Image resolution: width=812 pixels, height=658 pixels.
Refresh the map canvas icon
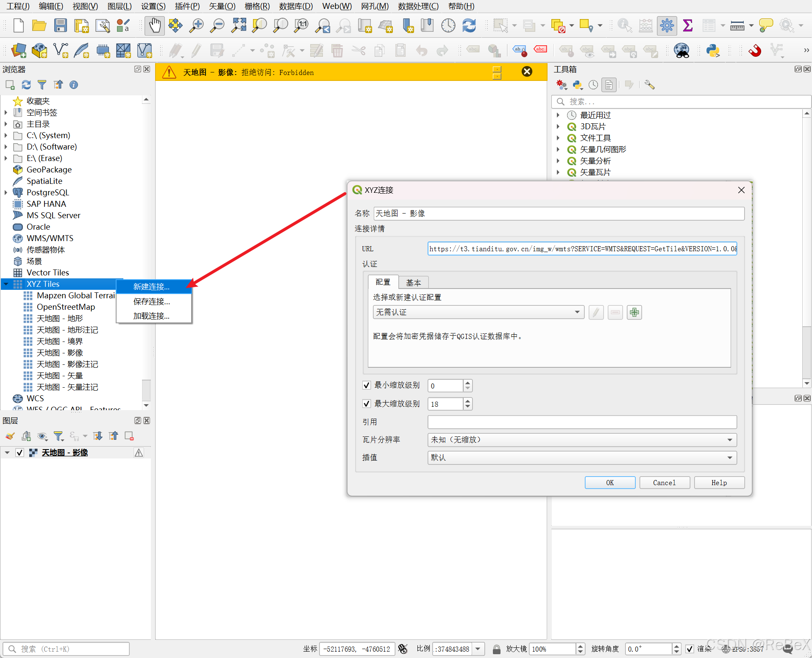[469, 25]
